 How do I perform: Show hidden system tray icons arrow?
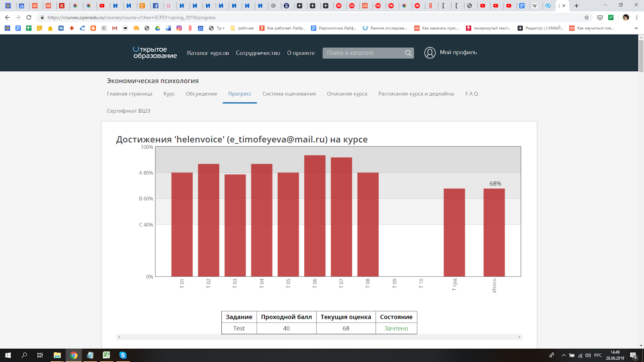(563, 355)
